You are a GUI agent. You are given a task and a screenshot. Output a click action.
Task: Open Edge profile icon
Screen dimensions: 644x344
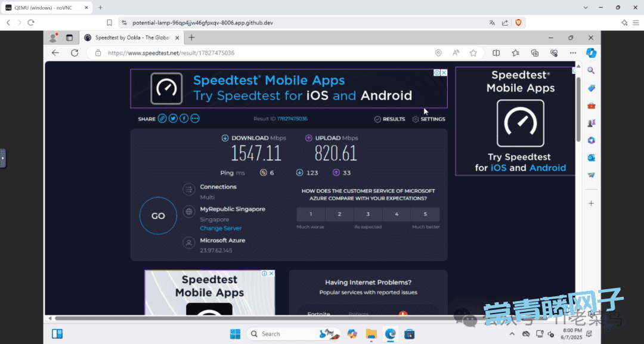tap(53, 38)
